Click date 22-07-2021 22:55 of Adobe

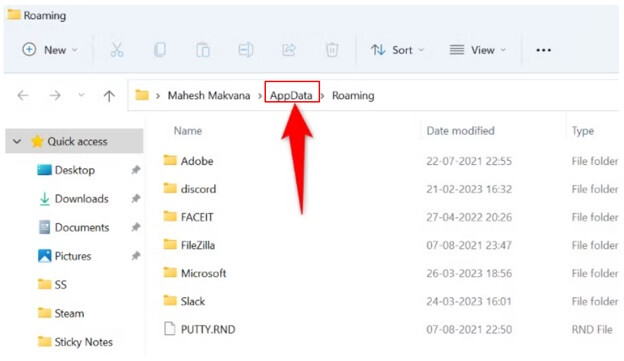point(469,161)
